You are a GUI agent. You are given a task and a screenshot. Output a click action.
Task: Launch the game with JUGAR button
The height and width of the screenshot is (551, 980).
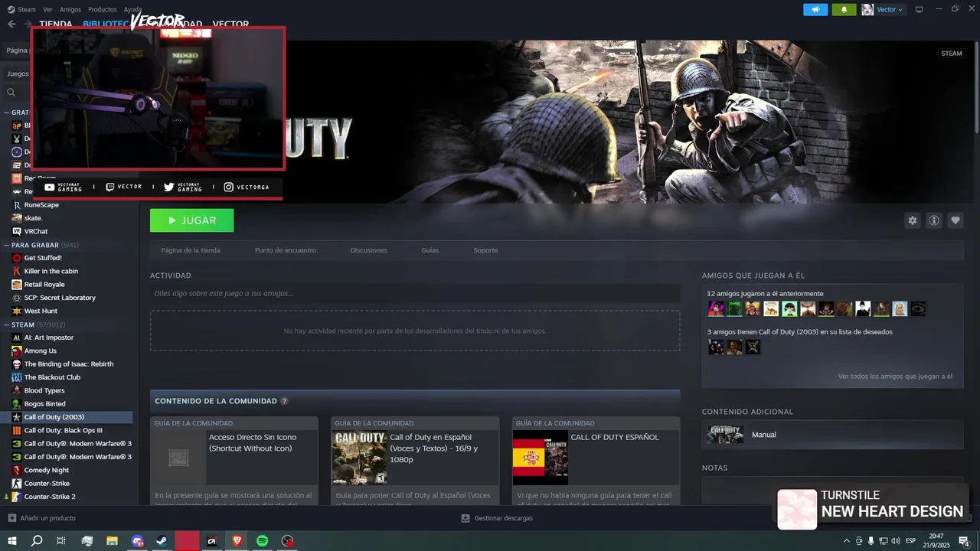coord(191,220)
